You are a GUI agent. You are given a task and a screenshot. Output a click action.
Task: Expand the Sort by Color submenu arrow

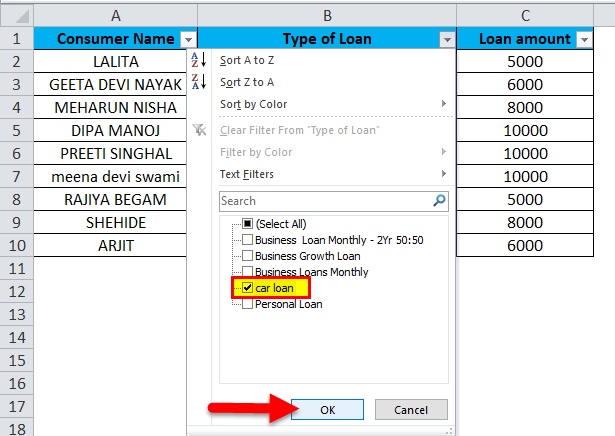[x=444, y=104]
